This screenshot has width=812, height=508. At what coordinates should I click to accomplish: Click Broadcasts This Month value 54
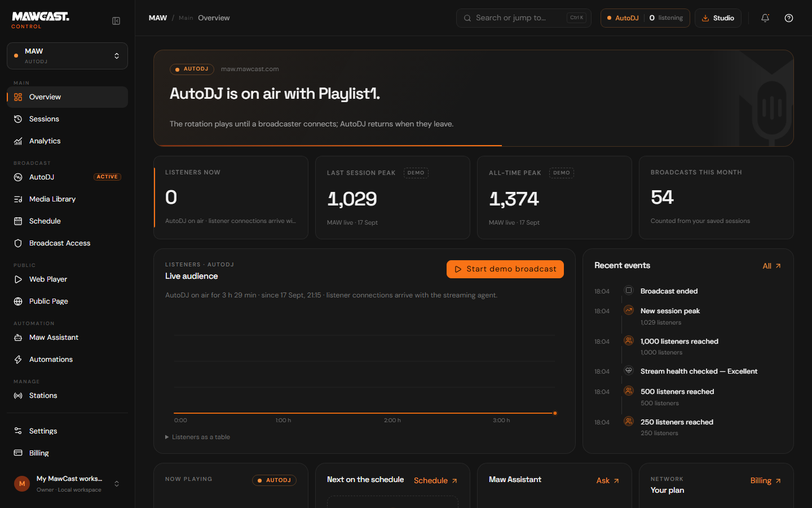click(662, 198)
